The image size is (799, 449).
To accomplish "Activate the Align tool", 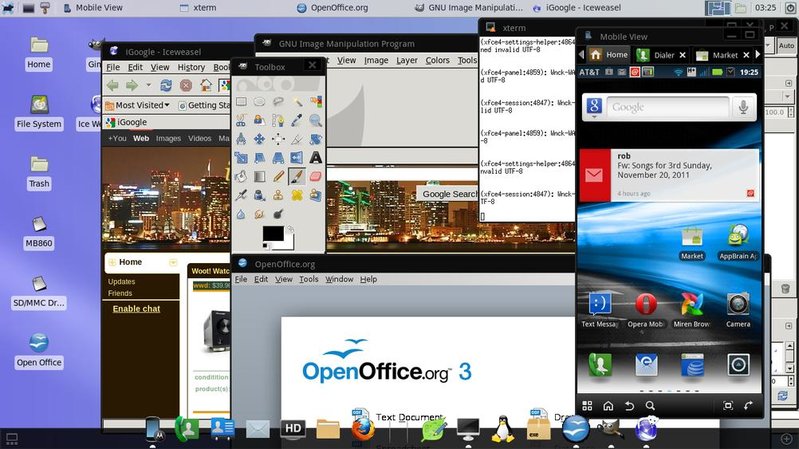I will point(278,139).
